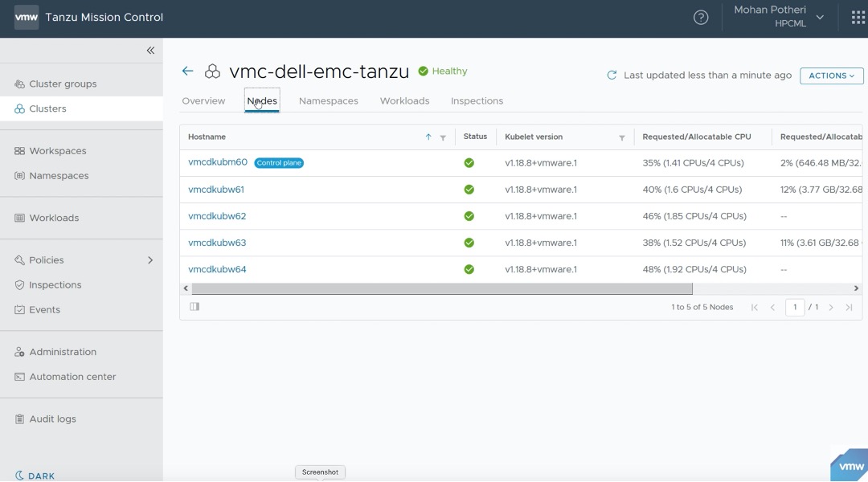Click status check icon for vmcdkubw61
This screenshot has width=868, height=482.
click(x=469, y=190)
